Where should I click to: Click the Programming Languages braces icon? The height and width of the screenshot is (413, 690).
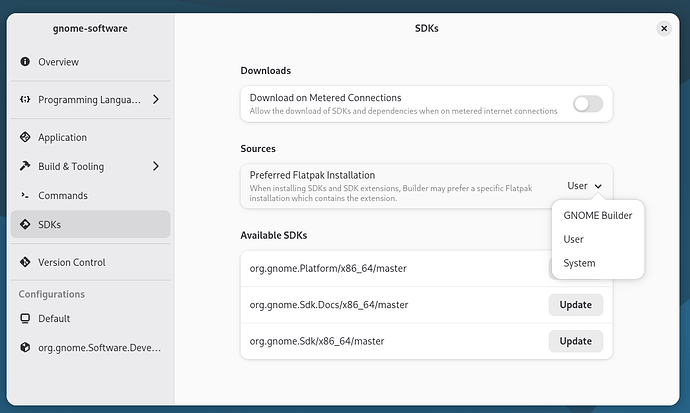[x=25, y=99]
